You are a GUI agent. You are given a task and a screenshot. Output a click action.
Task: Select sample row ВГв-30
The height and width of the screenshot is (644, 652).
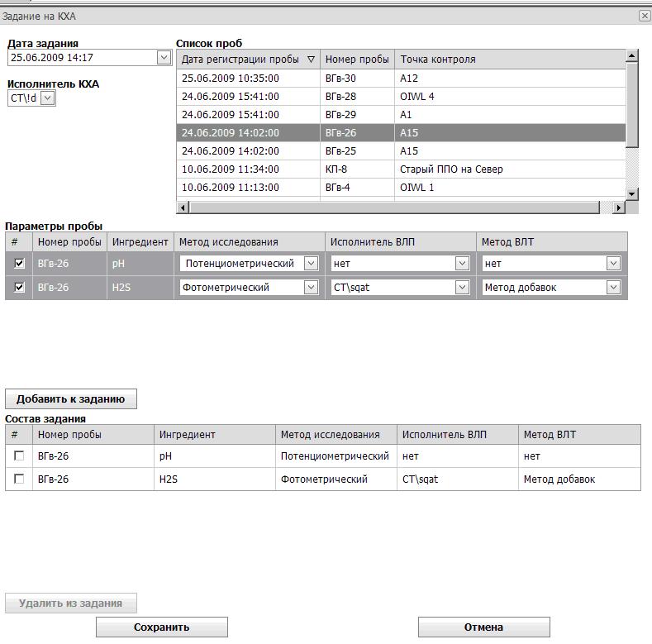click(x=401, y=79)
